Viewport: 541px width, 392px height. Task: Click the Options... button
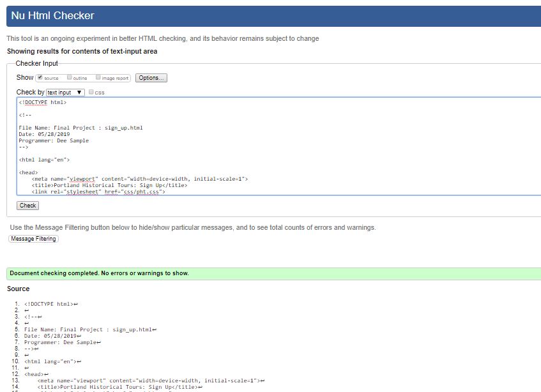tap(151, 78)
